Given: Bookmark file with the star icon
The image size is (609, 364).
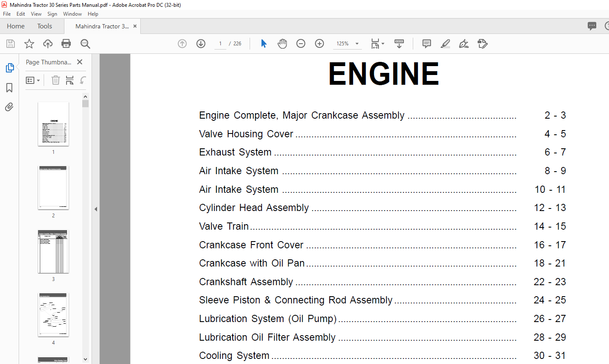Looking at the screenshot, I should [29, 44].
